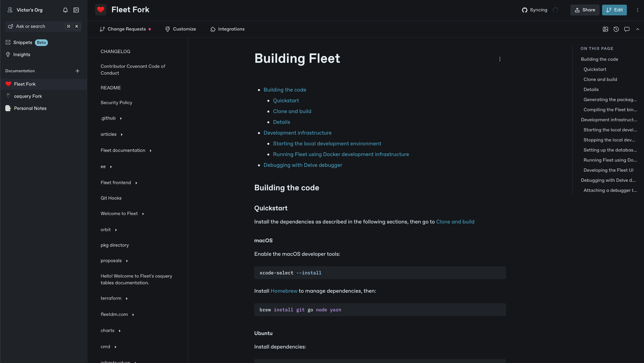
Task: Click the Edit button
Action: coord(614,10)
